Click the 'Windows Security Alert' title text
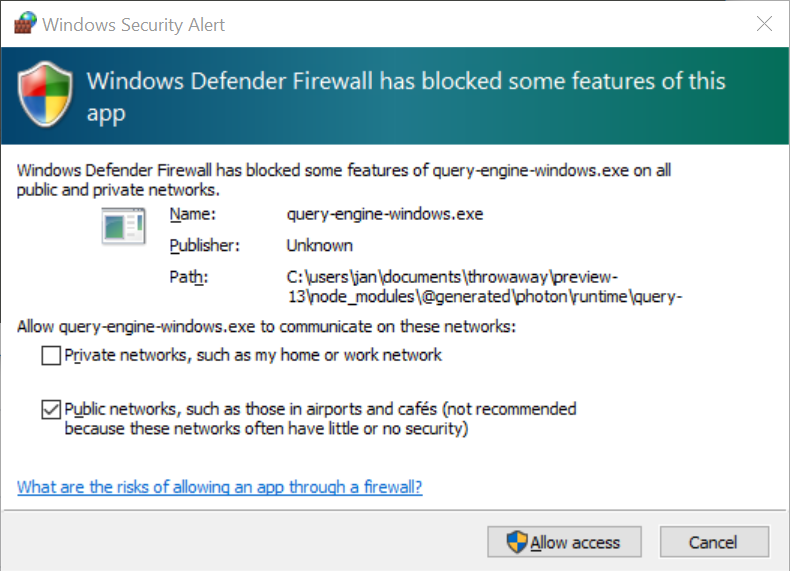The height and width of the screenshot is (571, 790). coord(134,24)
